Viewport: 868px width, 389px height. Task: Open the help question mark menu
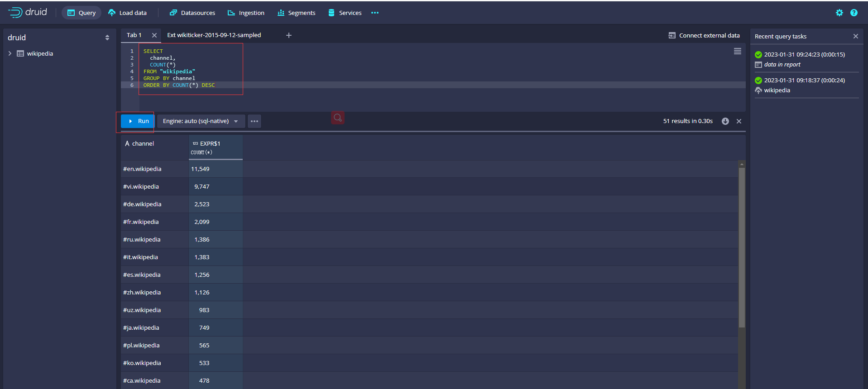(854, 13)
